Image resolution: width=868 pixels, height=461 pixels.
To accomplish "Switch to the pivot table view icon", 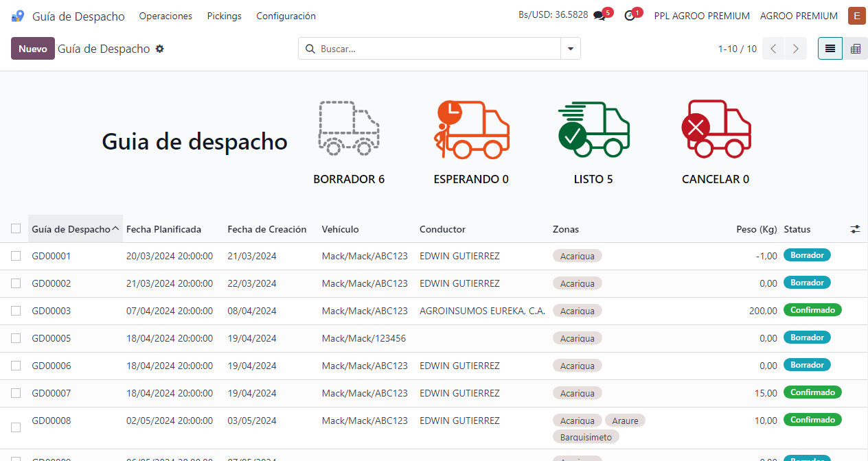I will [x=856, y=49].
